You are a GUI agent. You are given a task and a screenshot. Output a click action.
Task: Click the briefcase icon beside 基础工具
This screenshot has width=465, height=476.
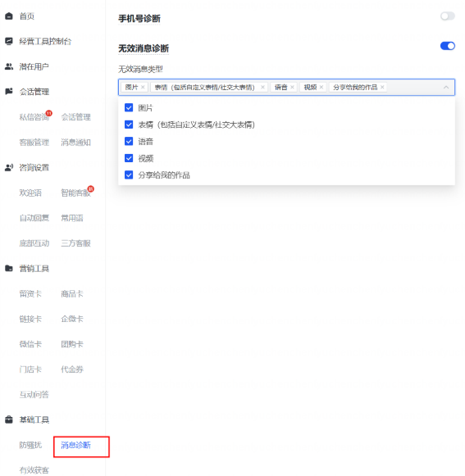coord(9,419)
